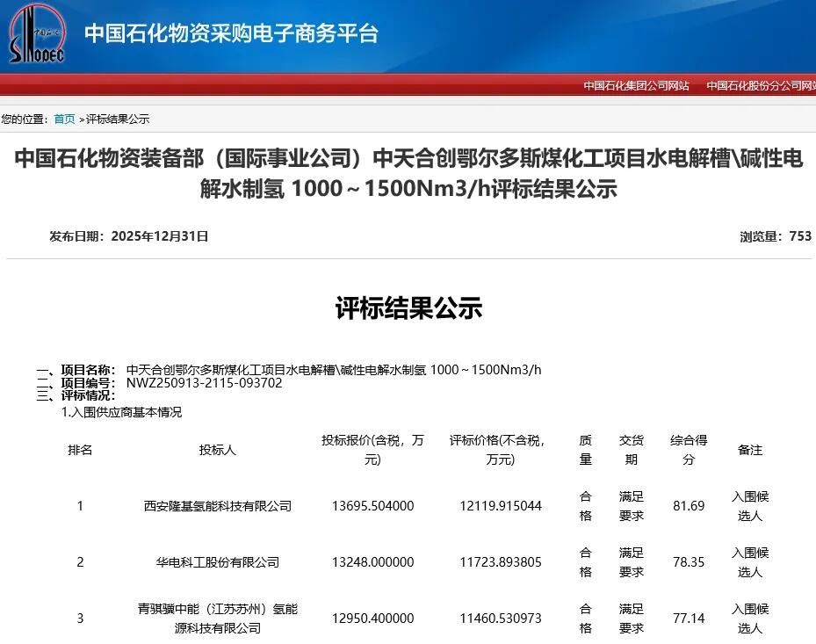Click 评标结果公示 in the breadcrumb trail

point(118,119)
